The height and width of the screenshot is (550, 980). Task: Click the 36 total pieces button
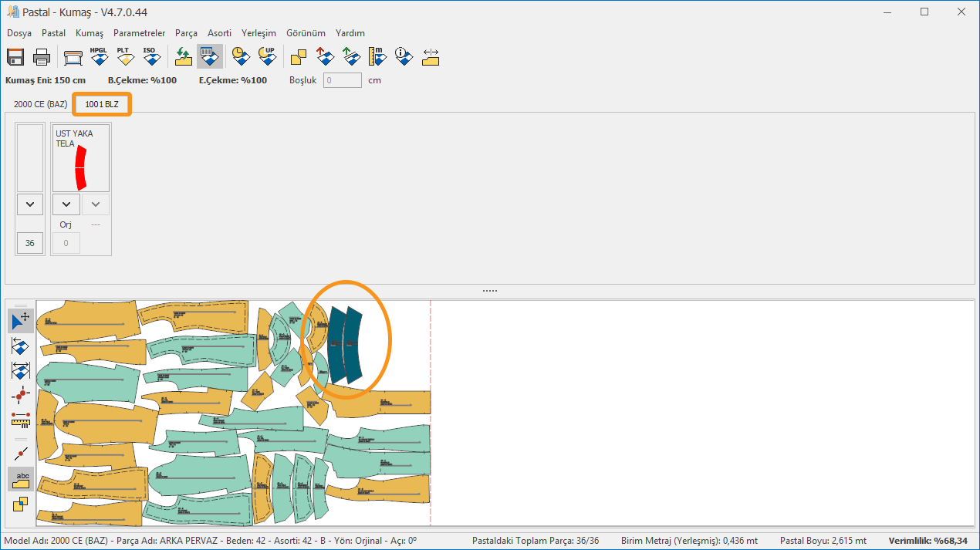click(x=30, y=243)
